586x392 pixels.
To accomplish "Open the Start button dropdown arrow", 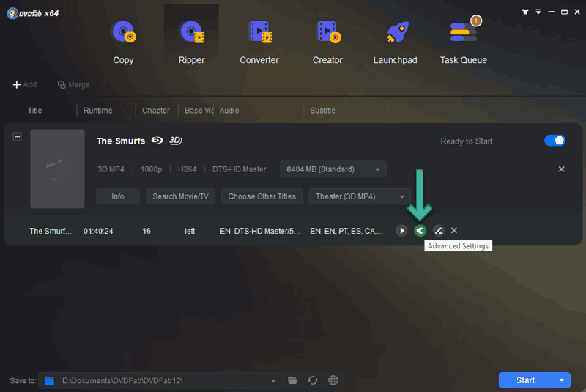I will [561, 380].
